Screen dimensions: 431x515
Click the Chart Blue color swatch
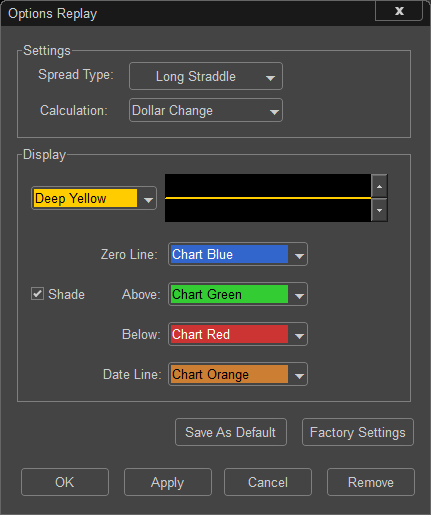tap(229, 254)
